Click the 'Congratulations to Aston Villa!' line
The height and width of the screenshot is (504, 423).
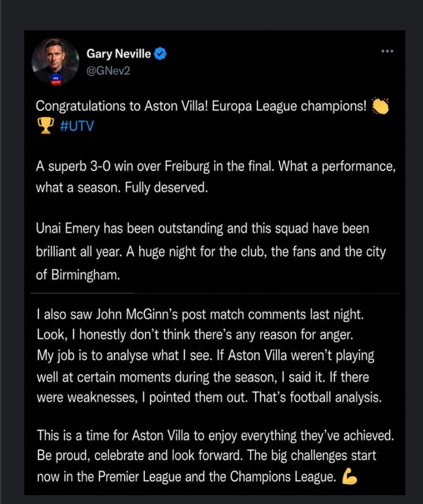201,106
